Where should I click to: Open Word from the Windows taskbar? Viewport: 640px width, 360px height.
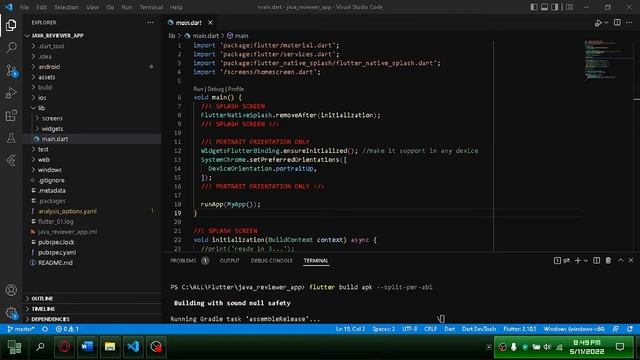87,347
